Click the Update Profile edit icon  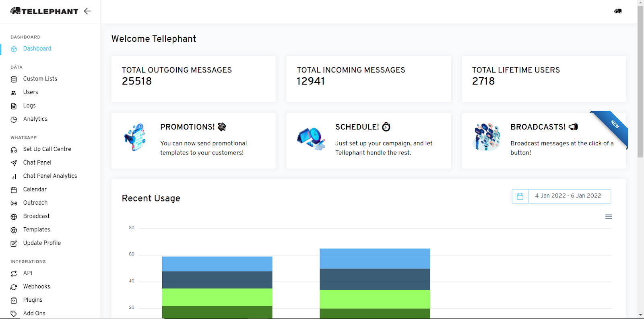14,243
